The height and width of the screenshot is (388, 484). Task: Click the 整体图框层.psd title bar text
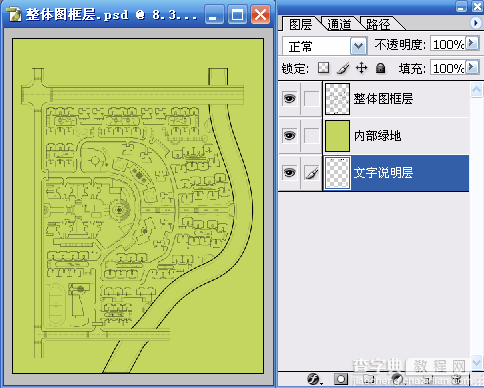tap(111, 15)
